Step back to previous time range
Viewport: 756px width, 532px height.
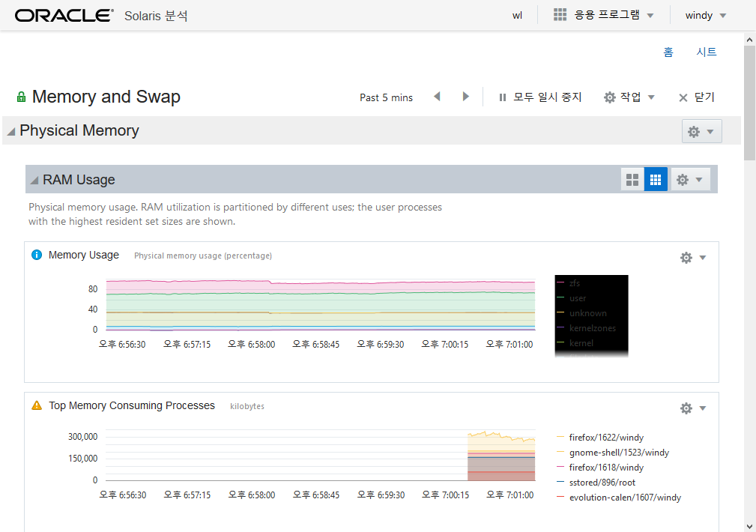tap(437, 97)
